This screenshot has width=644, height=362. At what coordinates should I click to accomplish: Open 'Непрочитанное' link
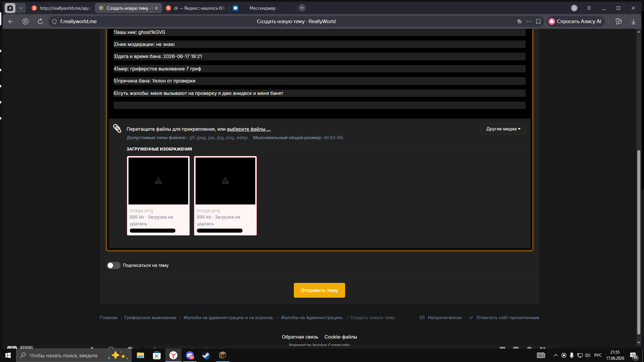pos(441,318)
